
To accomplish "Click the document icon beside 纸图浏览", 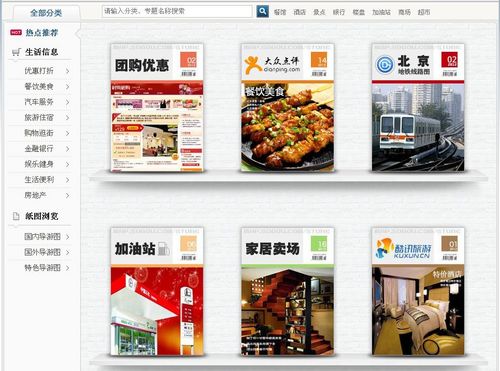I will [16, 216].
